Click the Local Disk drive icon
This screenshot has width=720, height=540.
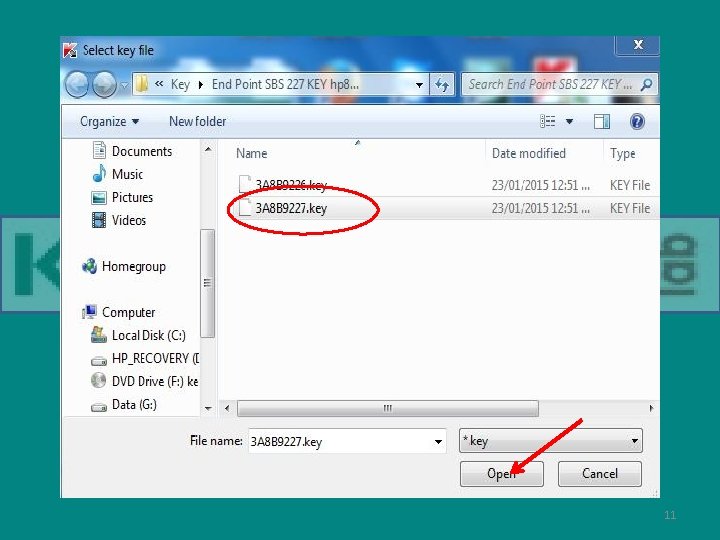99,335
